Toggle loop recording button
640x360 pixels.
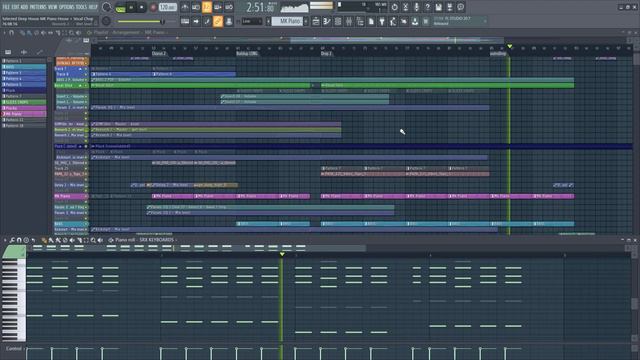coord(229,7)
